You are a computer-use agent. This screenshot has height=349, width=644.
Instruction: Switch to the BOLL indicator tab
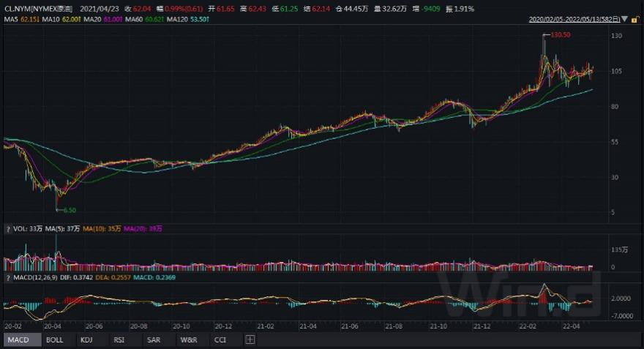[x=55, y=340]
